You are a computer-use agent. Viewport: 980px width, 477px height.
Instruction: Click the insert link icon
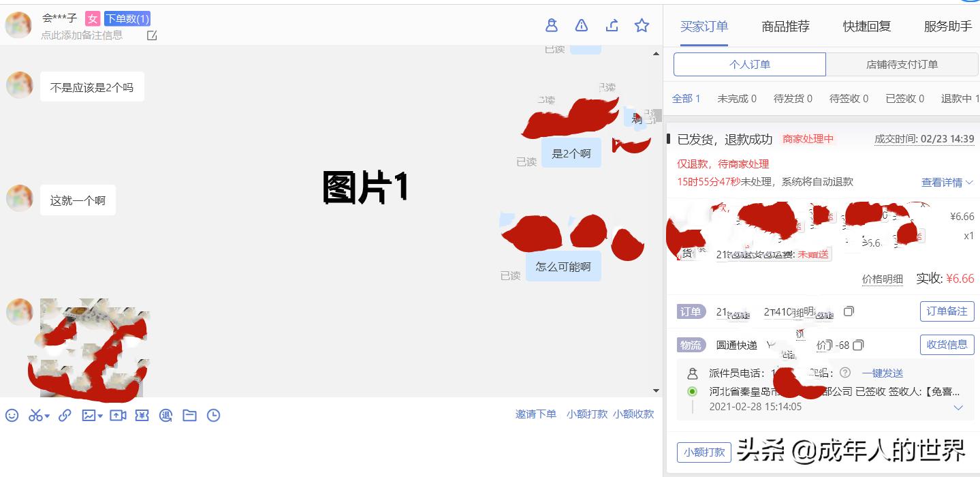coord(65,415)
